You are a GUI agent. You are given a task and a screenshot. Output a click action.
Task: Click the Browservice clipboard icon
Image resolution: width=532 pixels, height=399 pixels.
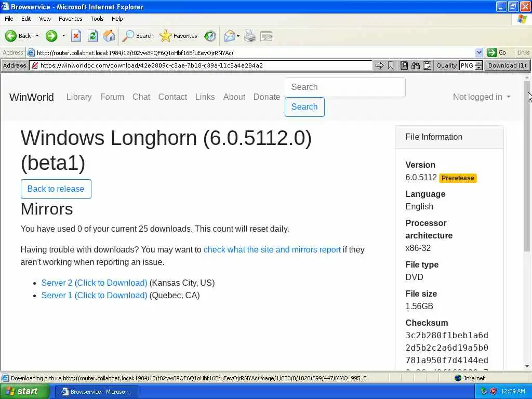pyautogui.click(x=427, y=65)
